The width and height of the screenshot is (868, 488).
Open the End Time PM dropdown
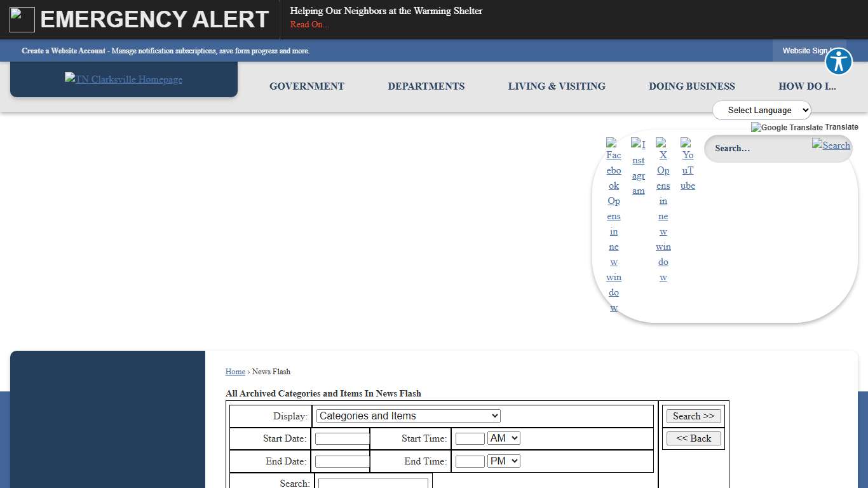503,461
